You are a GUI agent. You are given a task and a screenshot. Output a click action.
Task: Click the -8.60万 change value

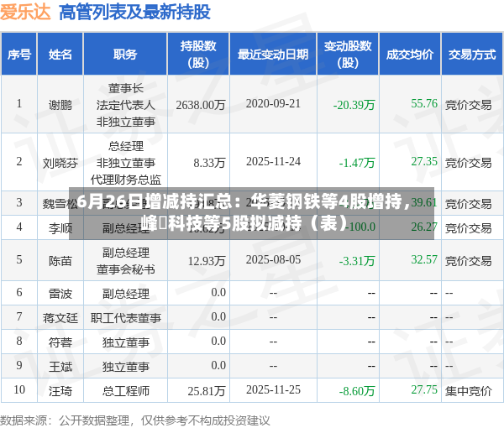click(357, 391)
